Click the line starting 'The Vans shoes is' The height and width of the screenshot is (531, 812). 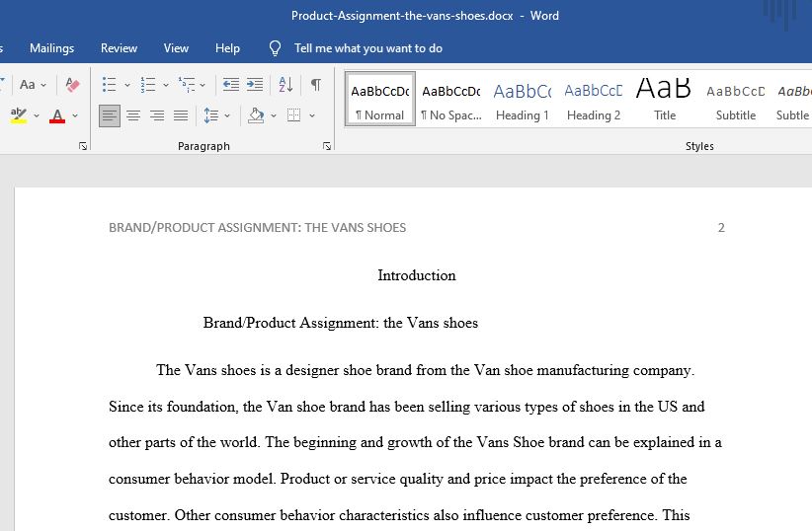coord(425,370)
